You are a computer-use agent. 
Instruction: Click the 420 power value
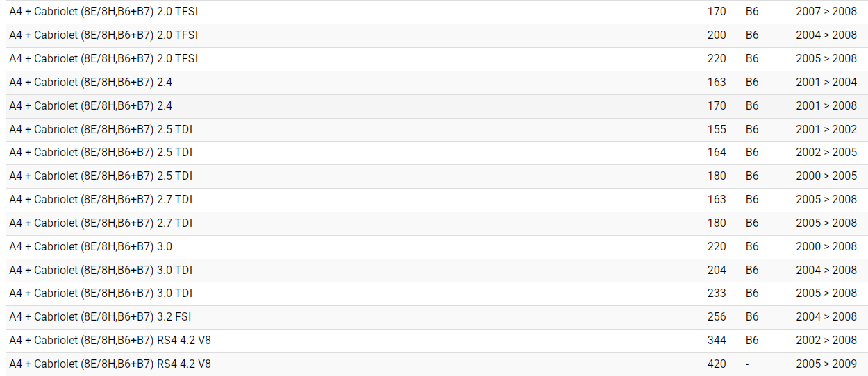pos(717,364)
